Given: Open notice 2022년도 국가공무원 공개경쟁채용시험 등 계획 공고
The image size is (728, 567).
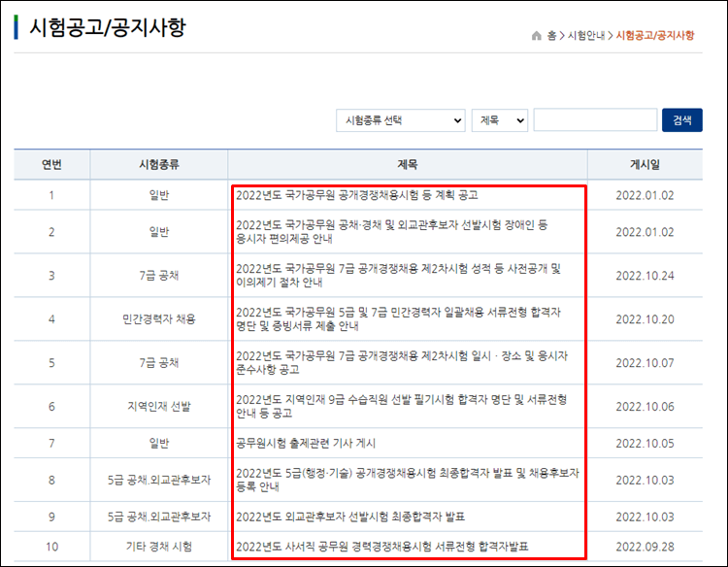Looking at the screenshot, I should tap(356, 195).
